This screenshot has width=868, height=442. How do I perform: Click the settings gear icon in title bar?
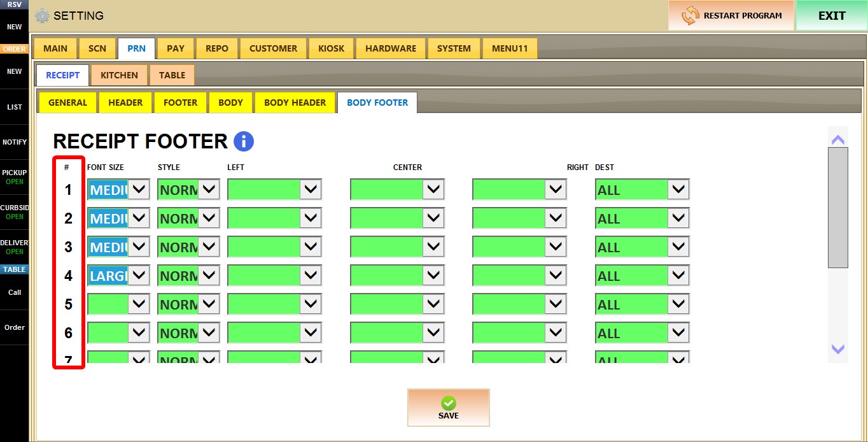tap(42, 15)
